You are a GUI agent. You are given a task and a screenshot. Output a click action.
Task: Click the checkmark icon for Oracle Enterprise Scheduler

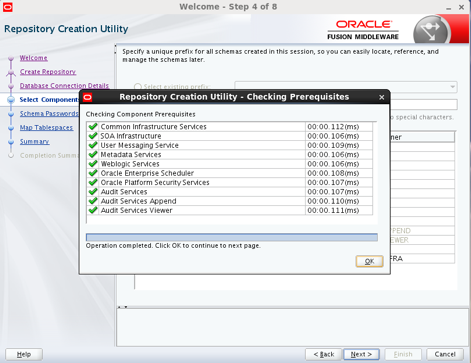[x=93, y=173]
